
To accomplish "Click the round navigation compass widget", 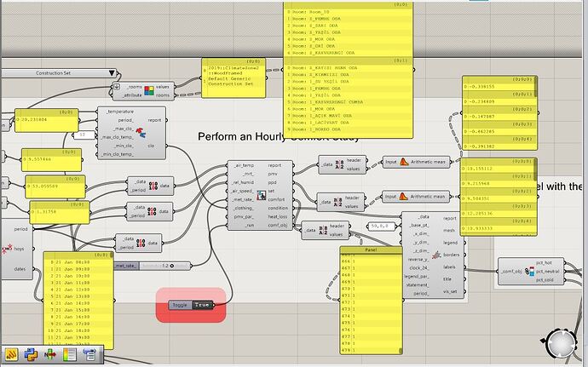I will click(562, 344).
